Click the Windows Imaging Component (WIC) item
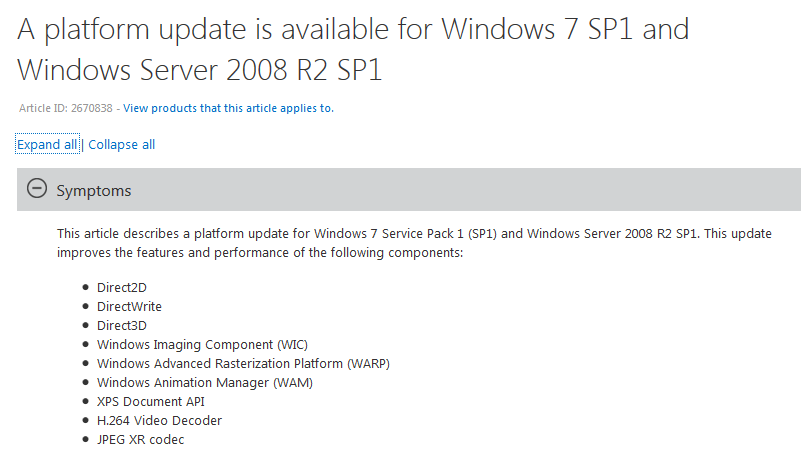The height and width of the screenshot is (451, 811). pos(202,345)
